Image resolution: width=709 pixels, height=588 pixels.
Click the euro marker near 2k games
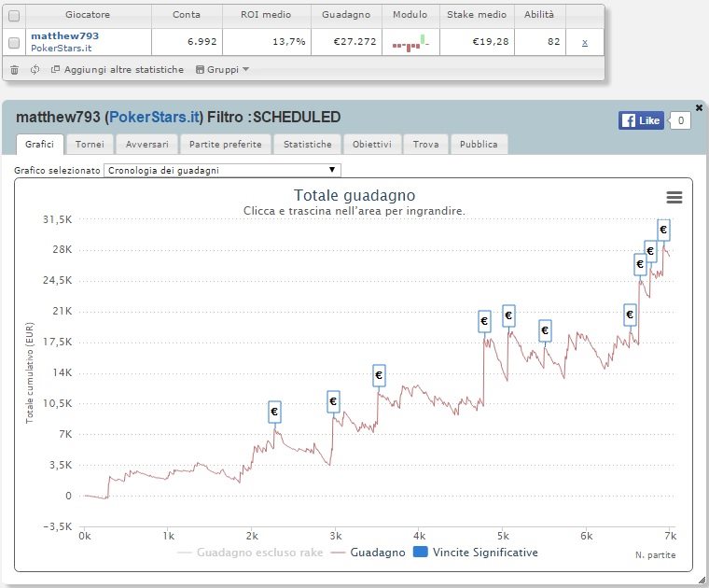click(x=274, y=412)
